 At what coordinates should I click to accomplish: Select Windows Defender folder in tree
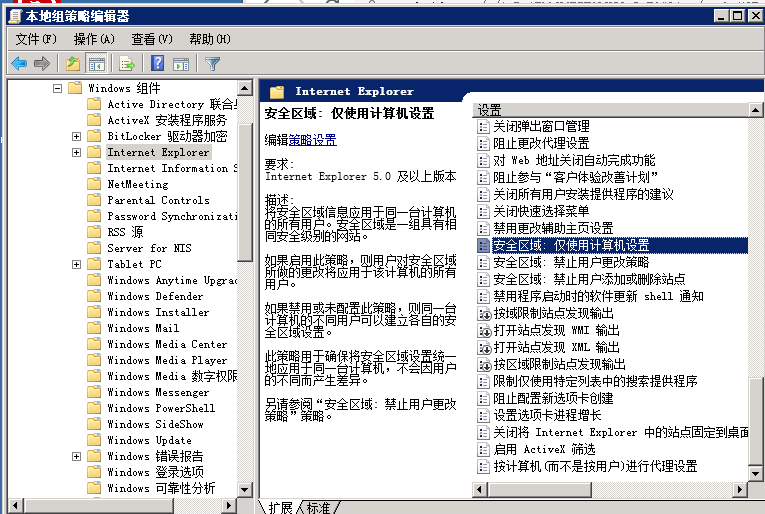155,296
